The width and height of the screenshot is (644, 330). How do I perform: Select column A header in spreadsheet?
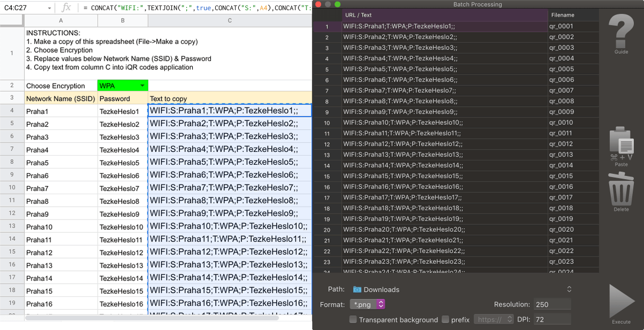tap(61, 20)
